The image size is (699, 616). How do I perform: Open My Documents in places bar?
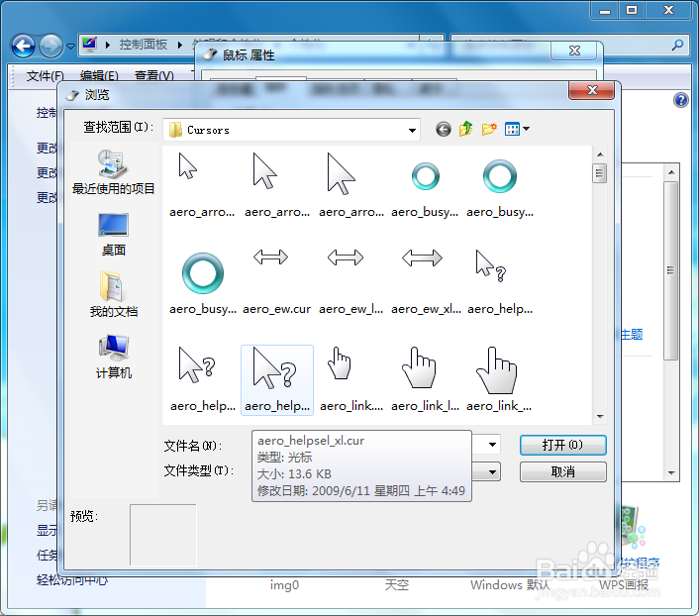coord(113,294)
